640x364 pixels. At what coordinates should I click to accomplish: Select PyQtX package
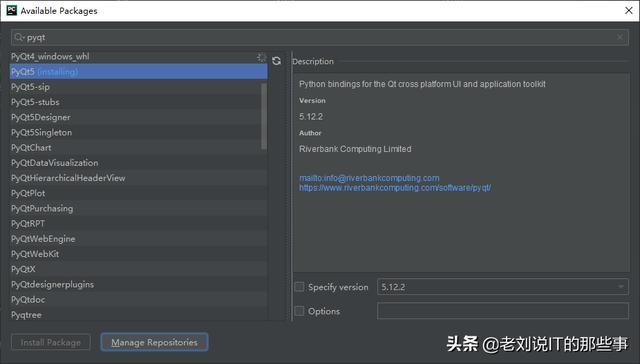[x=139, y=269]
